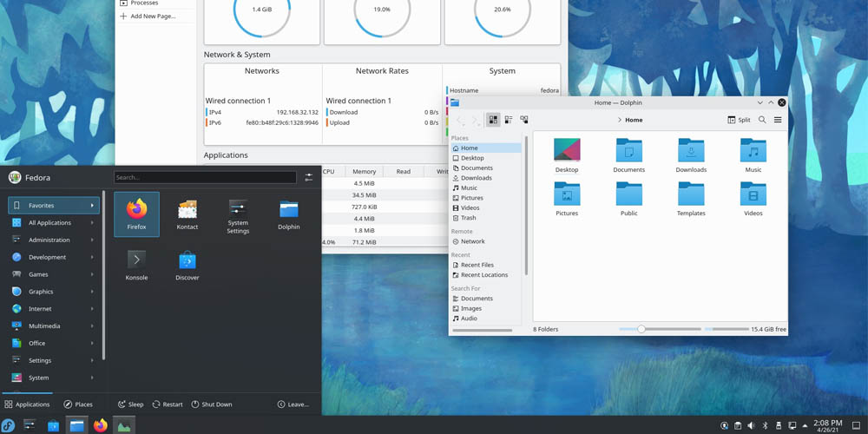Open the Public folder in Dolphin
The image size is (868, 434).
click(x=628, y=200)
